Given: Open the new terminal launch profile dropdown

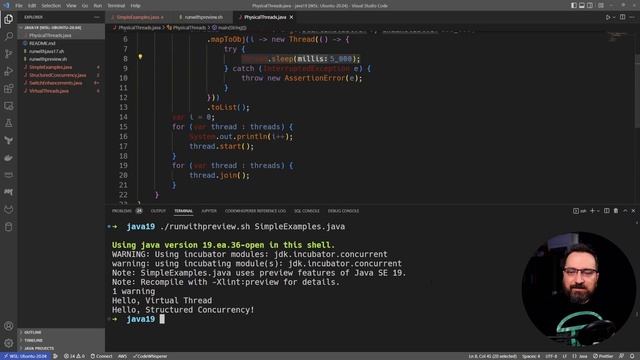Looking at the screenshot, I should 598,211.
